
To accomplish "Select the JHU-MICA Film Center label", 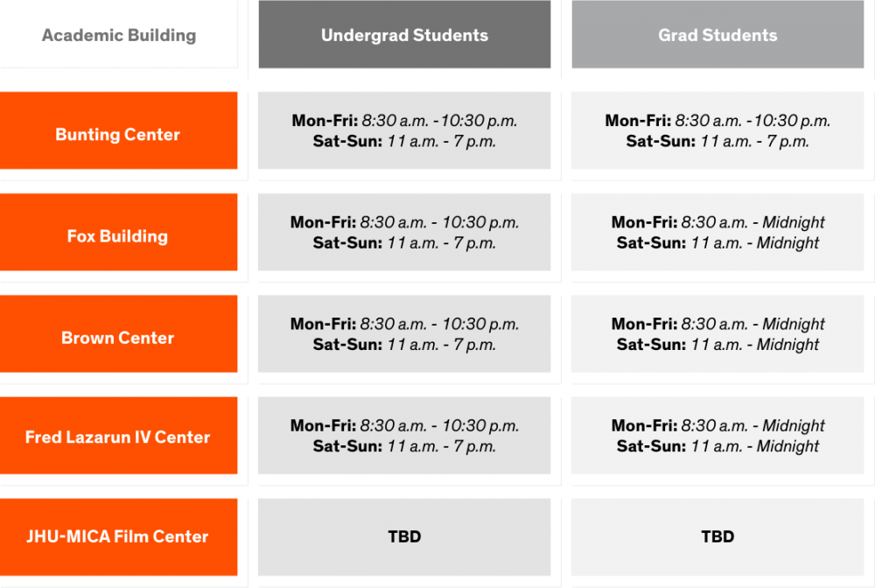I will 118,537.
